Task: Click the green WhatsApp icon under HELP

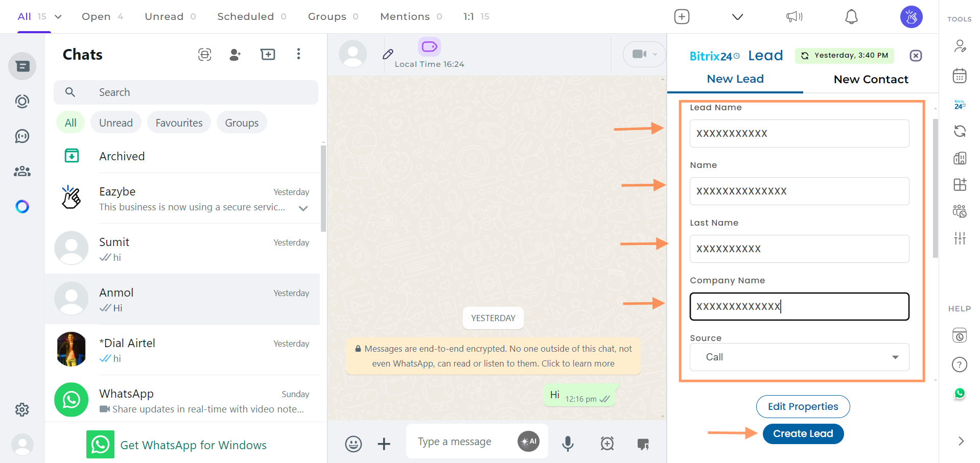Action: [x=960, y=393]
